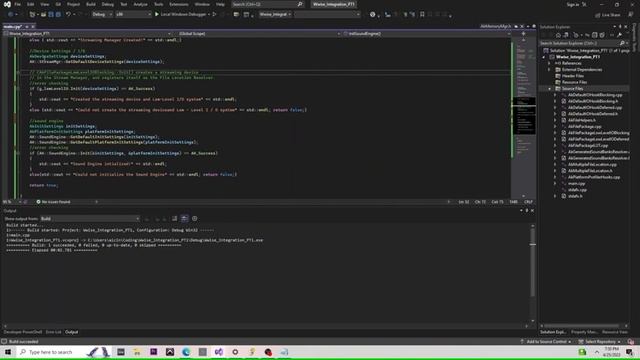Open the InitSoundEngine() member dropdown
This screenshot has height=360, width=640.
point(427,34)
